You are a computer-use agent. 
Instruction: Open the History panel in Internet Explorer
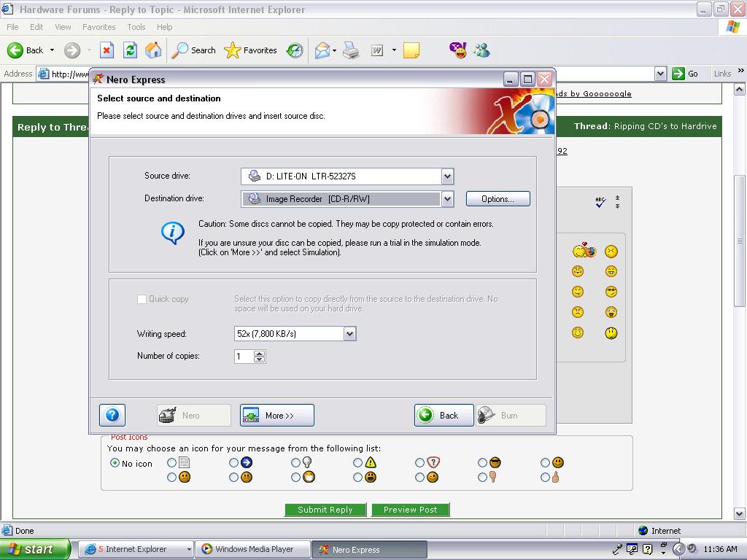coord(295,50)
